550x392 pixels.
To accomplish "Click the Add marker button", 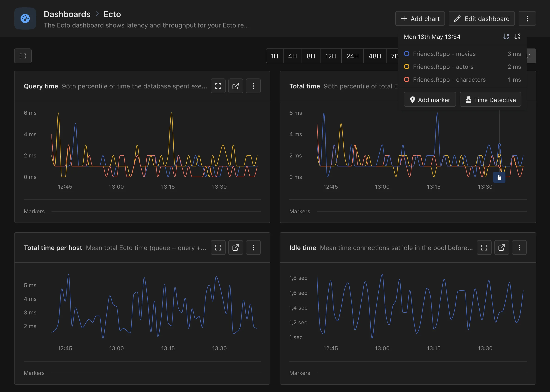I will click(430, 100).
